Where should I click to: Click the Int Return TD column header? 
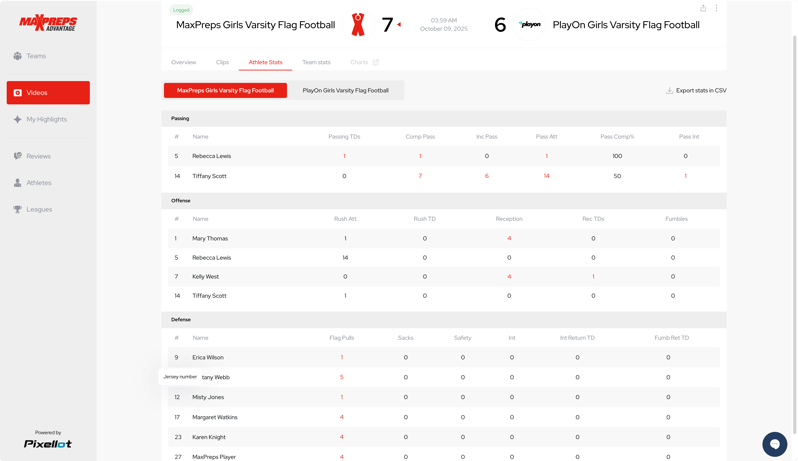click(x=577, y=338)
